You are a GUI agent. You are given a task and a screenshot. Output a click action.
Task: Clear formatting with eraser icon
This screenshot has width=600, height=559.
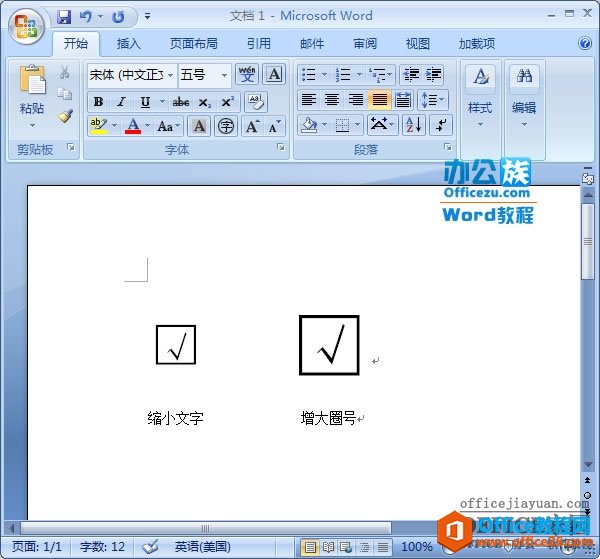pos(255,102)
